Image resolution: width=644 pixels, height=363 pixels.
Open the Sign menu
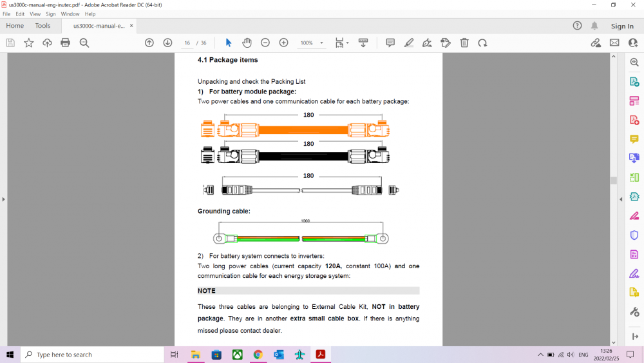pos(50,14)
